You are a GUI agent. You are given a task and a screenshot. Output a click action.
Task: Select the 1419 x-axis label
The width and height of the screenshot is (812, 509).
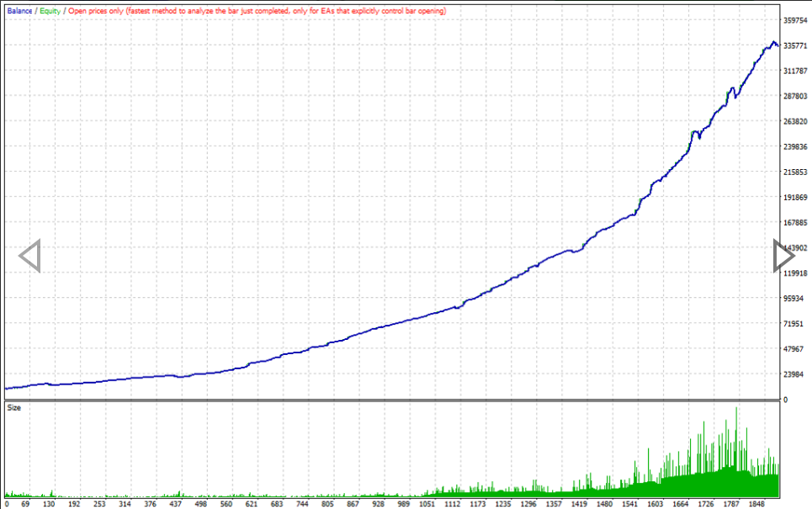tap(580, 504)
